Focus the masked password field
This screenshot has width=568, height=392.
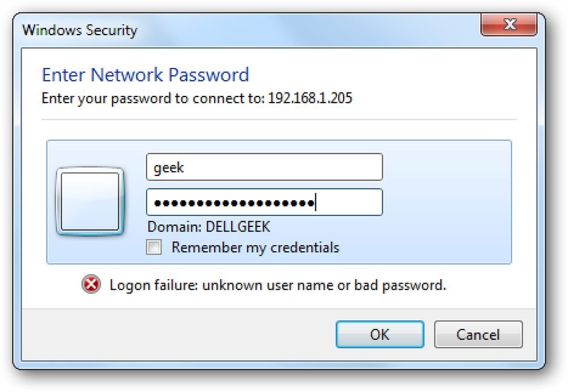265,202
